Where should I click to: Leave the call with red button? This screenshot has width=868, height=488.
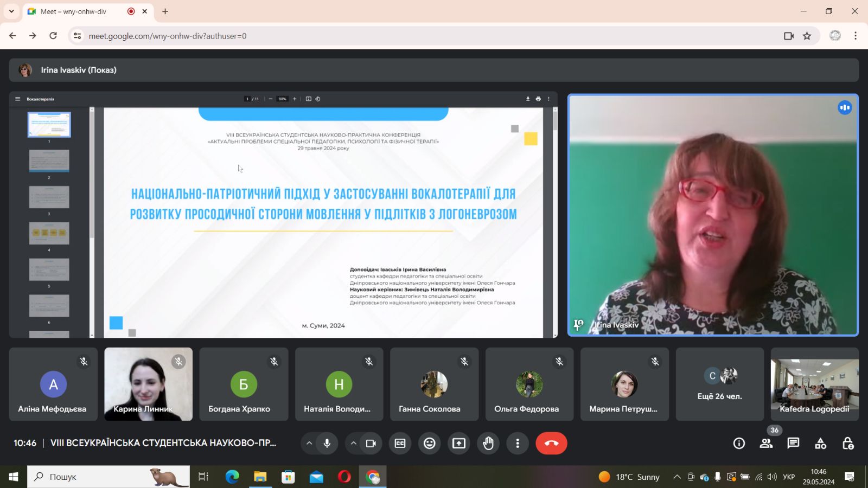[551, 444]
